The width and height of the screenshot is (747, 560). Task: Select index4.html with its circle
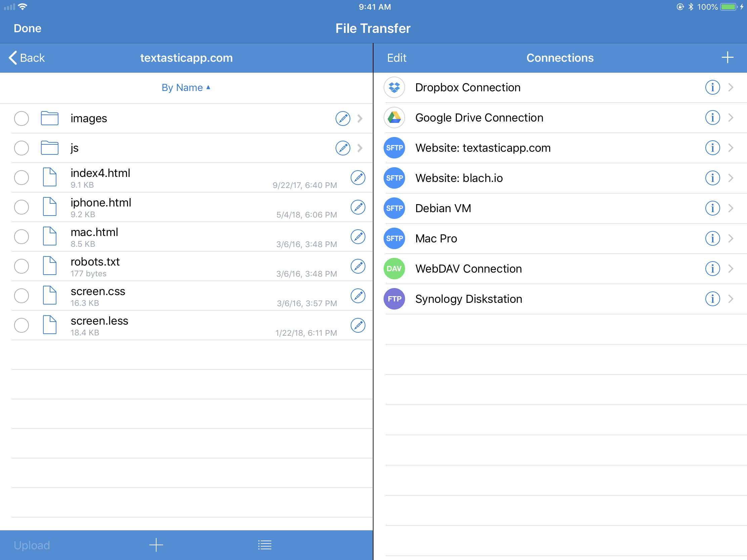click(21, 178)
